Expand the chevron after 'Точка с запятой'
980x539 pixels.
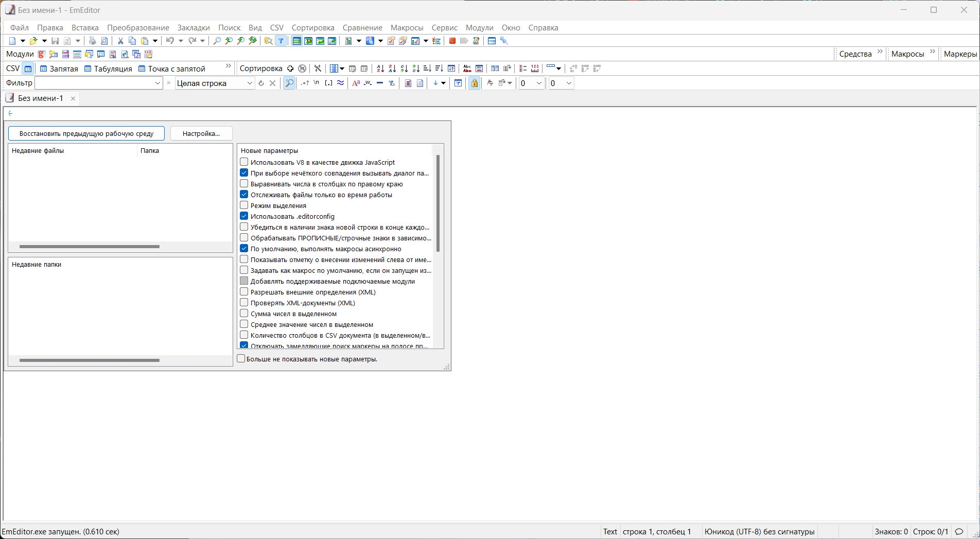coord(228,66)
